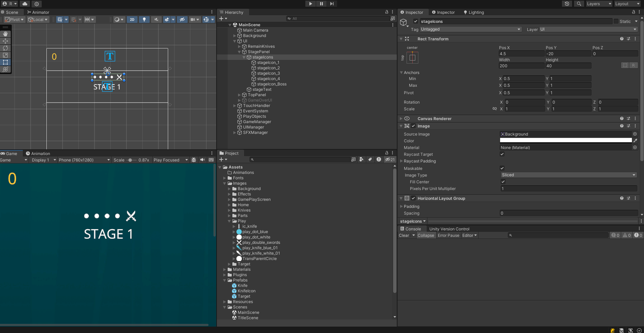Click the white Color swatch in Image
This screenshot has height=333, width=644.
pos(566,141)
